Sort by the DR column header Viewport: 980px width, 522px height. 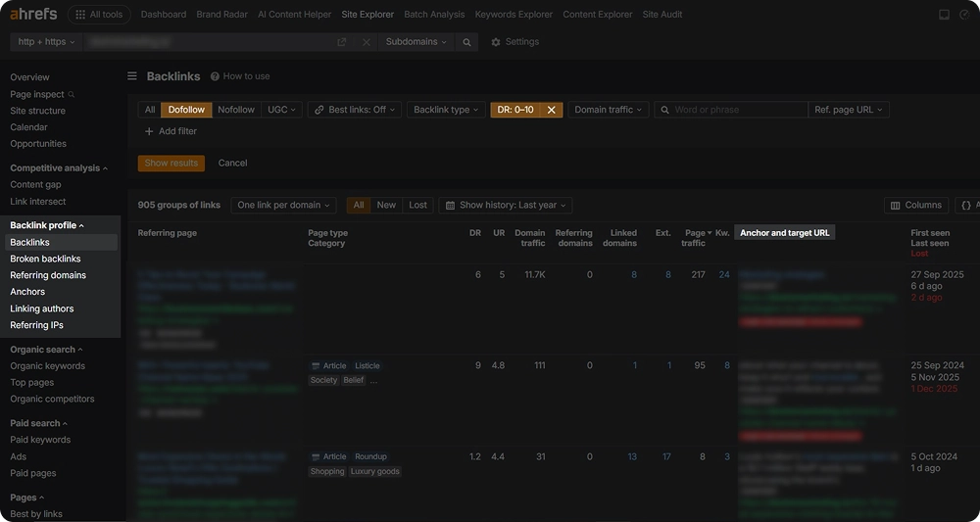coord(475,233)
